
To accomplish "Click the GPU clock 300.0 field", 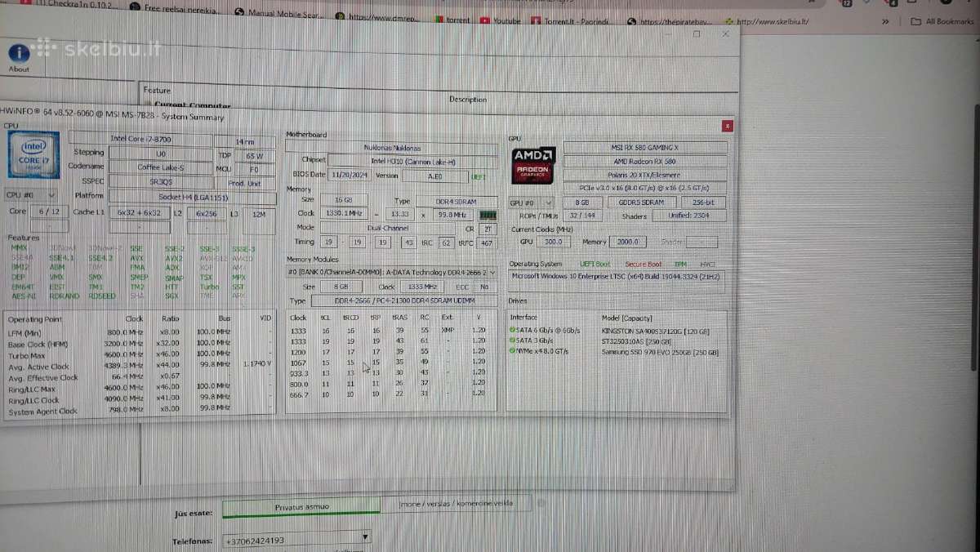I will pyautogui.click(x=555, y=242).
